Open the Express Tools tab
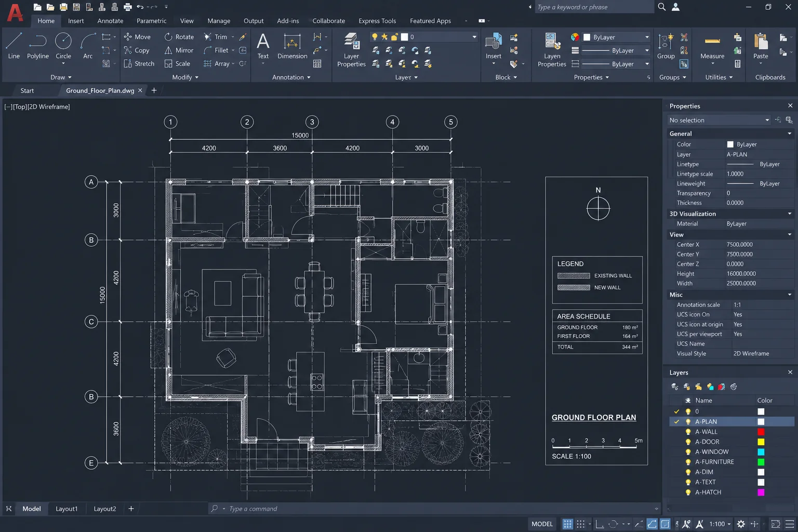 (x=377, y=21)
